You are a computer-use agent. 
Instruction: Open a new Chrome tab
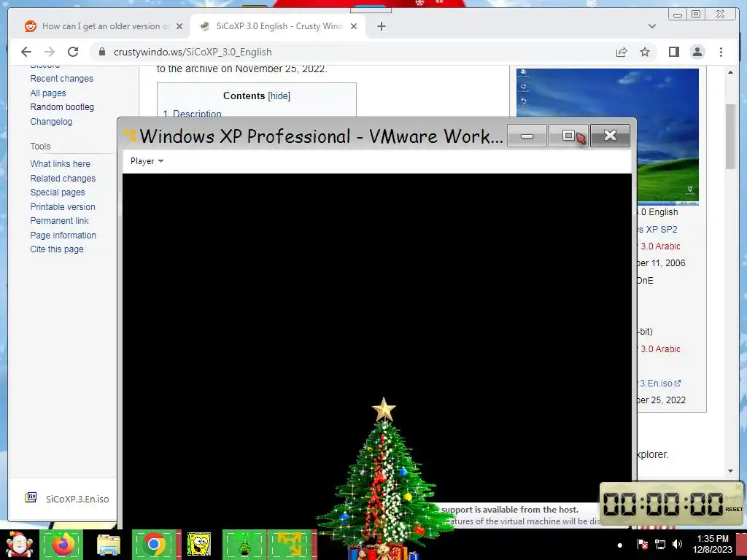point(381,26)
